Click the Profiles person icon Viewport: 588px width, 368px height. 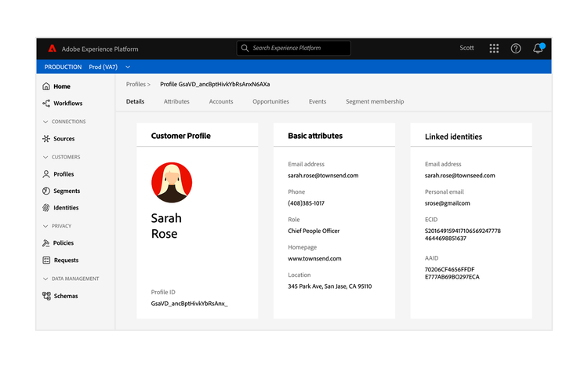point(46,174)
